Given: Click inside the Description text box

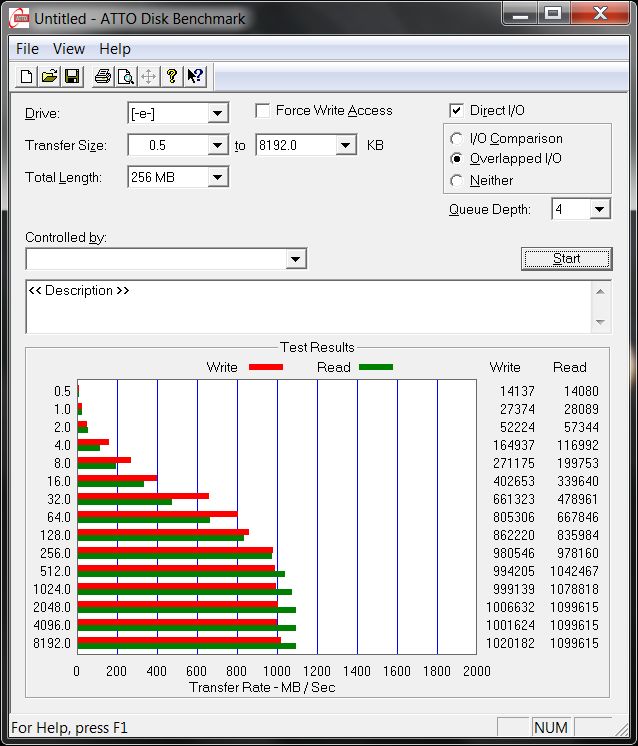Looking at the screenshot, I should [x=308, y=307].
